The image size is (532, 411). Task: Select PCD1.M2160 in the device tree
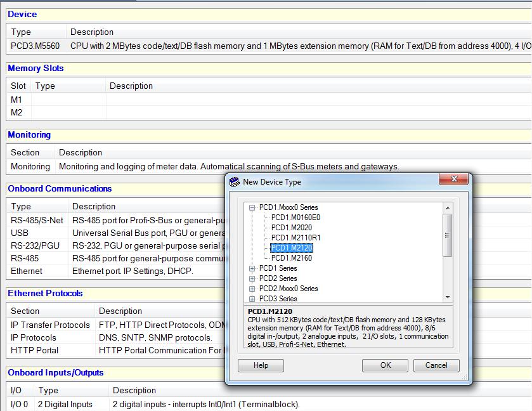(292, 258)
